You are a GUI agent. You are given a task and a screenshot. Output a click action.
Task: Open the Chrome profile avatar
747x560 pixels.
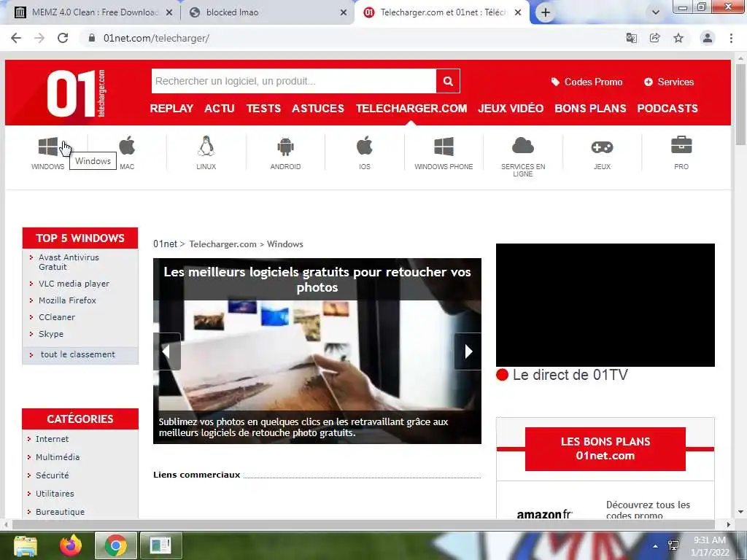pos(708,38)
